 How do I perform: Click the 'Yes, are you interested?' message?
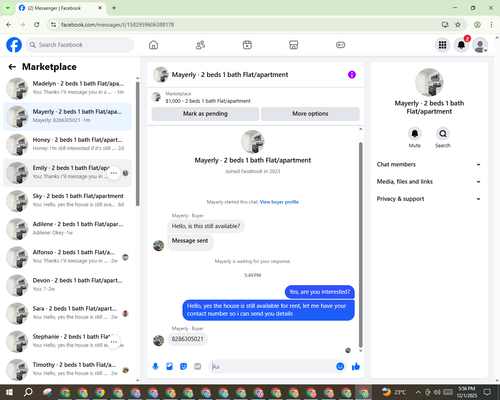tap(320, 292)
